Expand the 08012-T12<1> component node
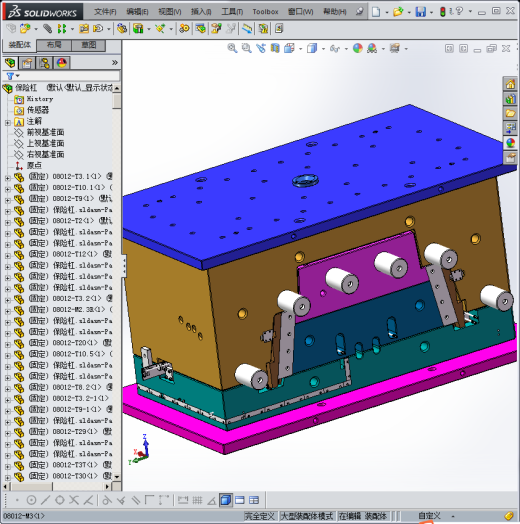The width and height of the screenshot is (520, 524). pyautogui.click(x=8, y=256)
